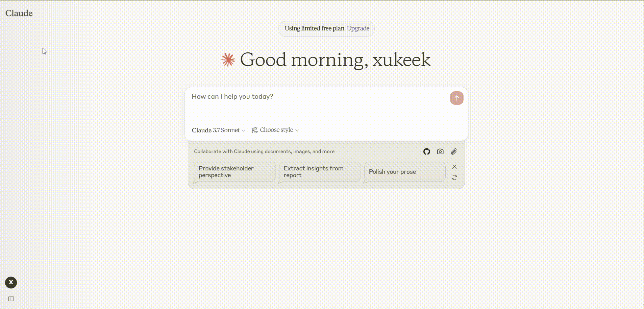Dismiss the suggestions with the X icon
This screenshot has height=309, width=644.
click(x=454, y=167)
